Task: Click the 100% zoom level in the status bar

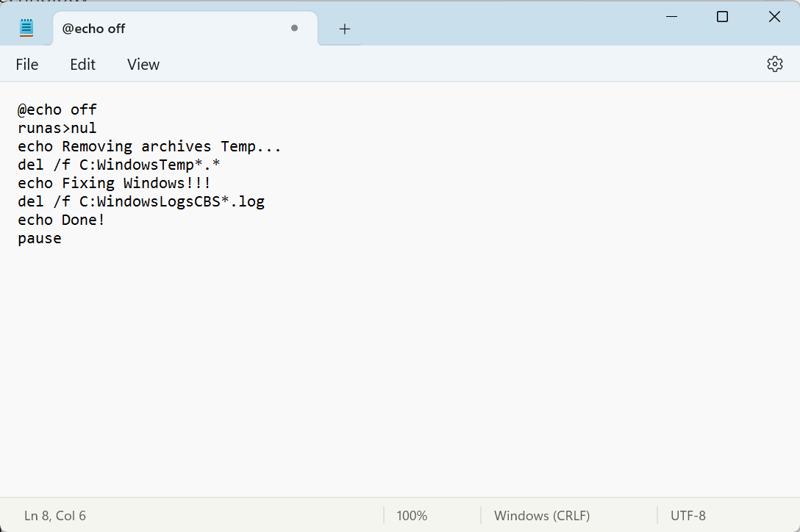Action: point(412,516)
